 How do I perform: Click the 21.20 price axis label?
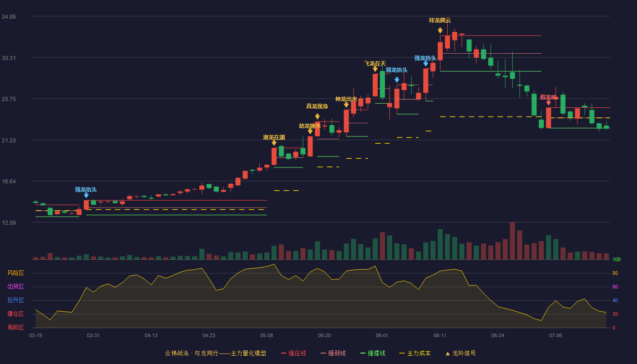(9, 140)
